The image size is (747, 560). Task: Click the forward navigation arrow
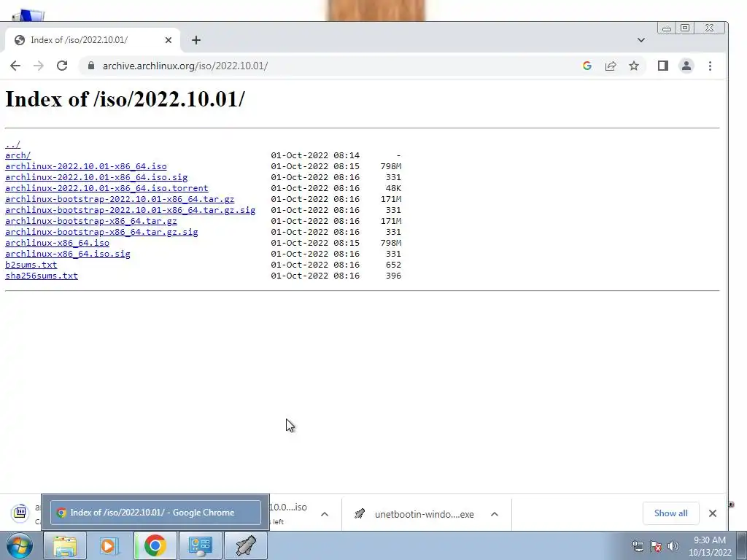(39, 66)
